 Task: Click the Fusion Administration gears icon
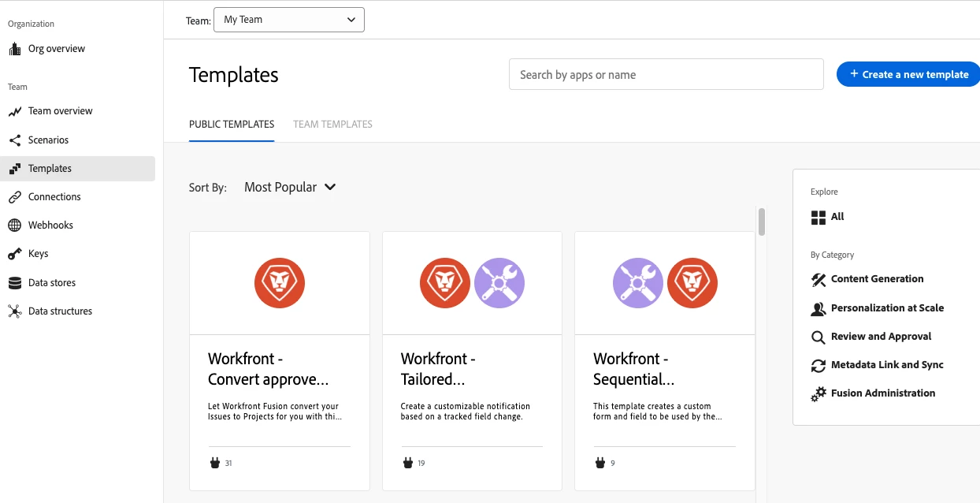coord(819,394)
